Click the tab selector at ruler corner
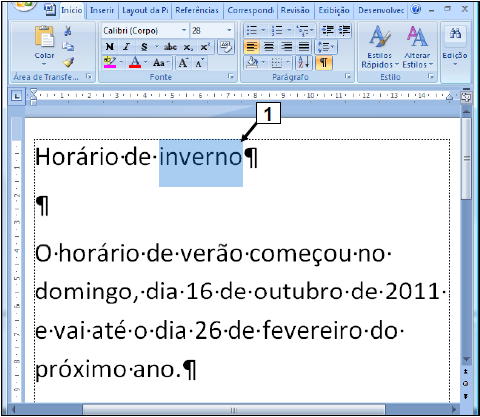Viewport: 480px width, 417px height. point(16,96)
